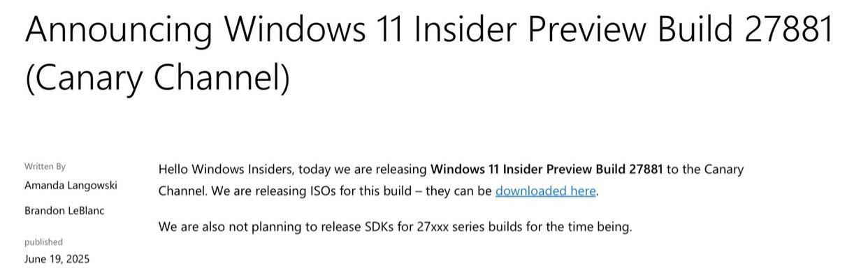This screenshot has height=273, width=868.
Task: Click the word "ISOs" in the paragraph
Action: tap(321, 191)
